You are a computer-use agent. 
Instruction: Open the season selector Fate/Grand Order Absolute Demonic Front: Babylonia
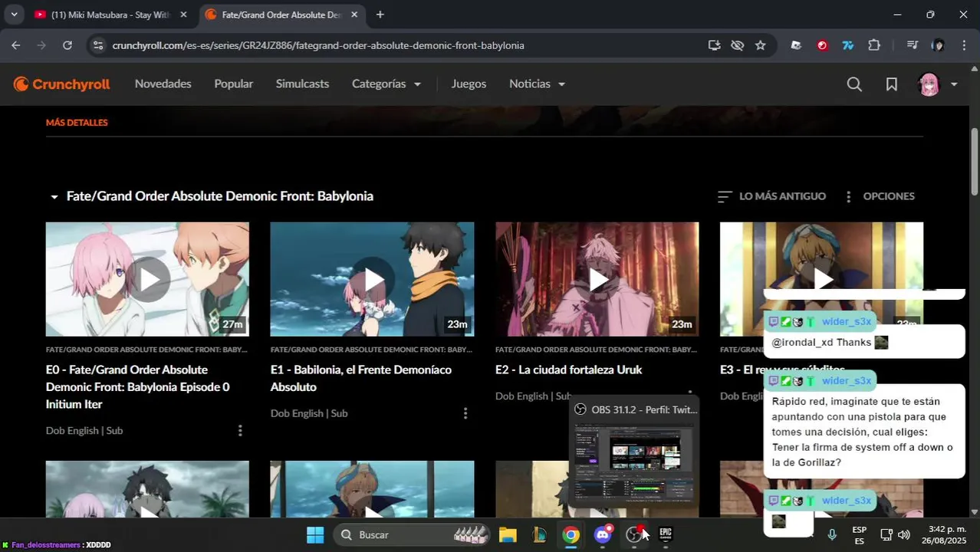pos(212,196)
